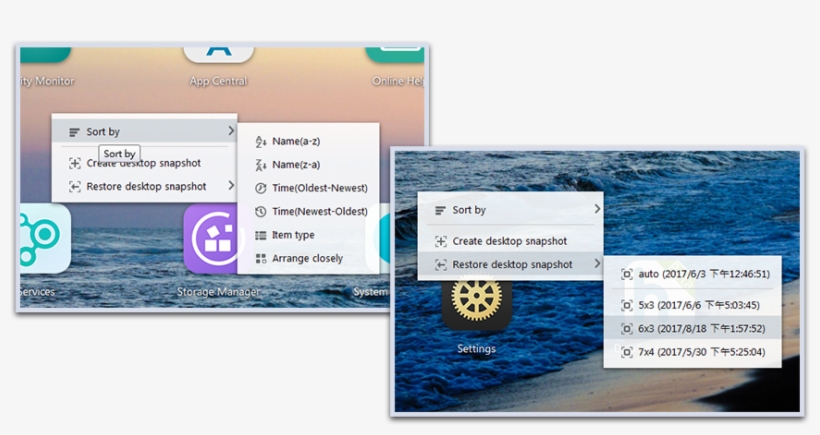The width and height of the screenshot is (820, 435).
Task: Choose Restore desktop snapshot in left menu
Action: tap(145, 187)
